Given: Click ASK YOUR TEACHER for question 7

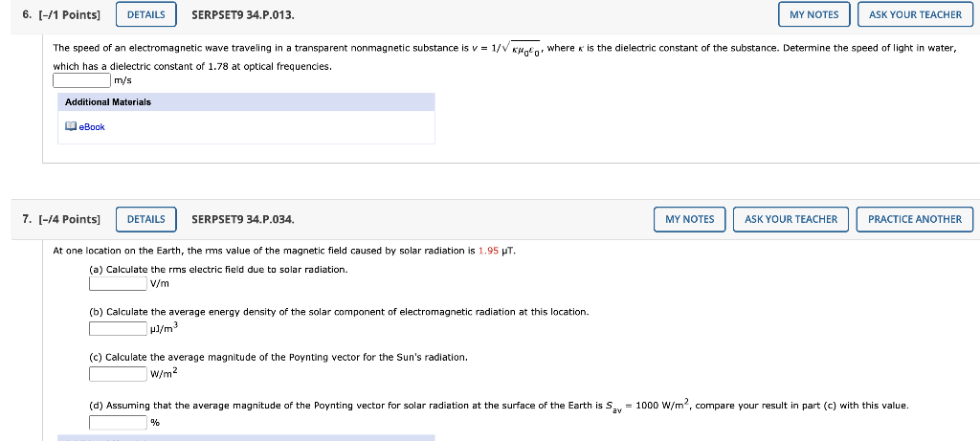Looking at the screenshot, I should [x=791, y=219].
